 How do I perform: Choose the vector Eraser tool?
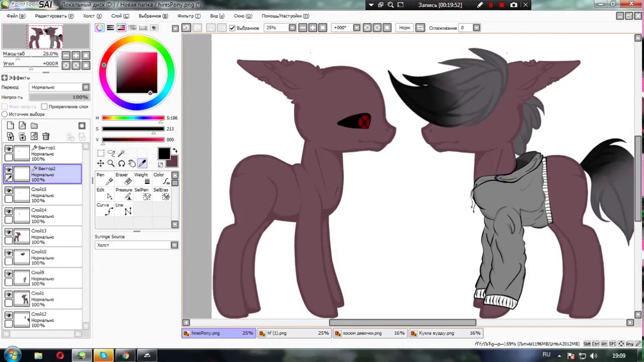click(x=124, y=178)
